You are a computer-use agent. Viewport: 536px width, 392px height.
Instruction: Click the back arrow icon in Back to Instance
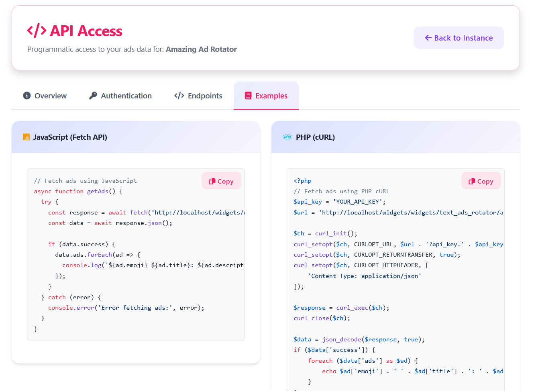428,38
